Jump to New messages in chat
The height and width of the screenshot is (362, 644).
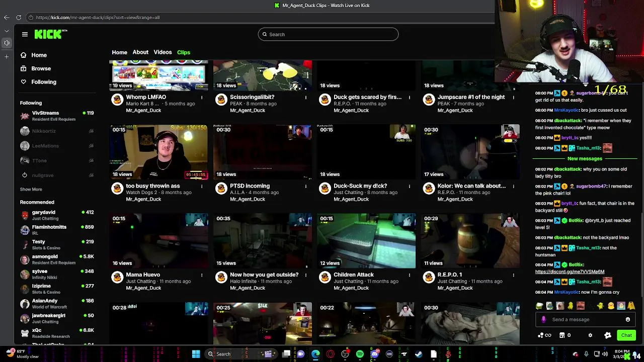pos(585,159)
